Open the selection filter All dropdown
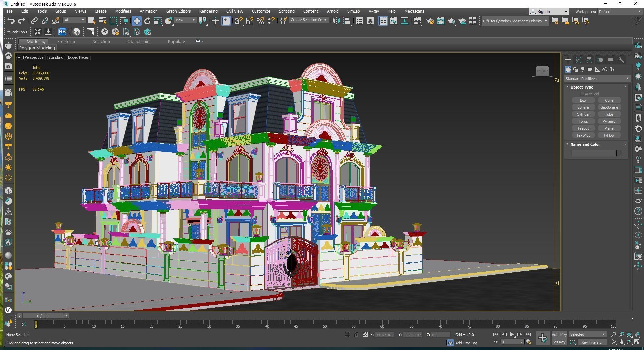 [74, 20]
